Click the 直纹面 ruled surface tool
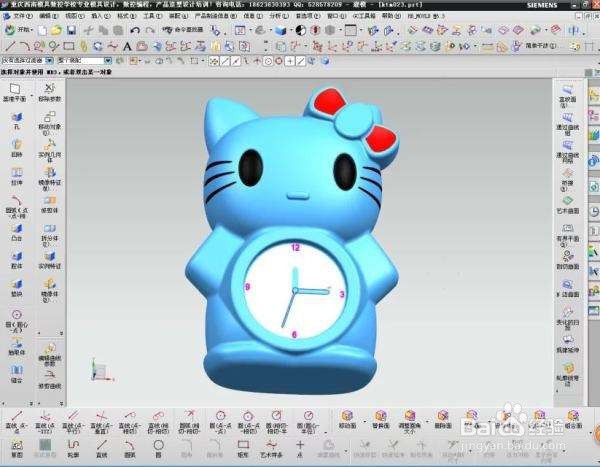Viewport: 600px width, 467px height. coord(567,96)
